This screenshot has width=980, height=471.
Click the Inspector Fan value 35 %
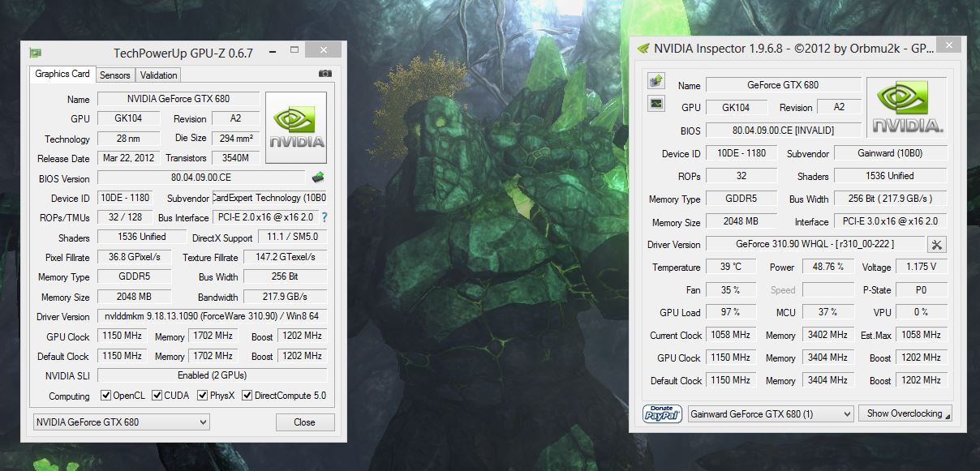point(732,289)
